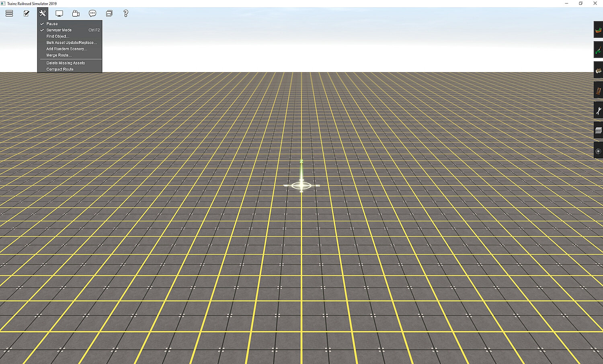Open the Display monitor menu
The height and width of the screenshot is (364, 603).
coord(59,13)
